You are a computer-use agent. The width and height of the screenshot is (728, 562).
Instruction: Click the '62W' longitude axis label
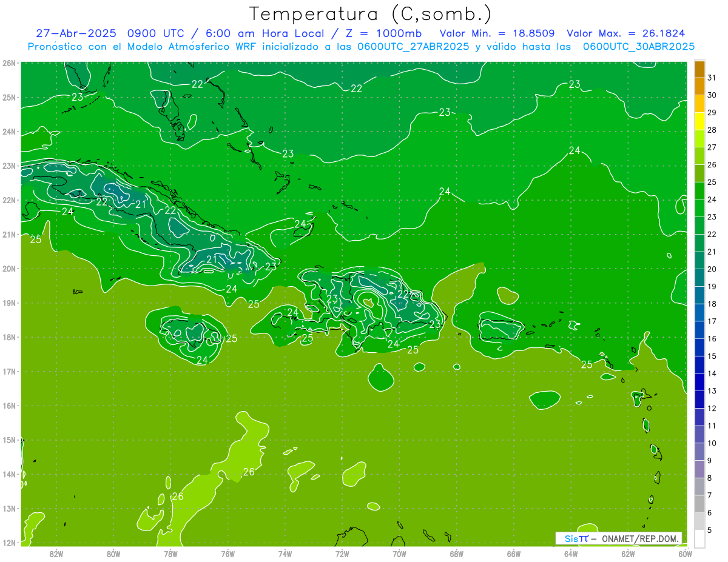pos(629,554)
